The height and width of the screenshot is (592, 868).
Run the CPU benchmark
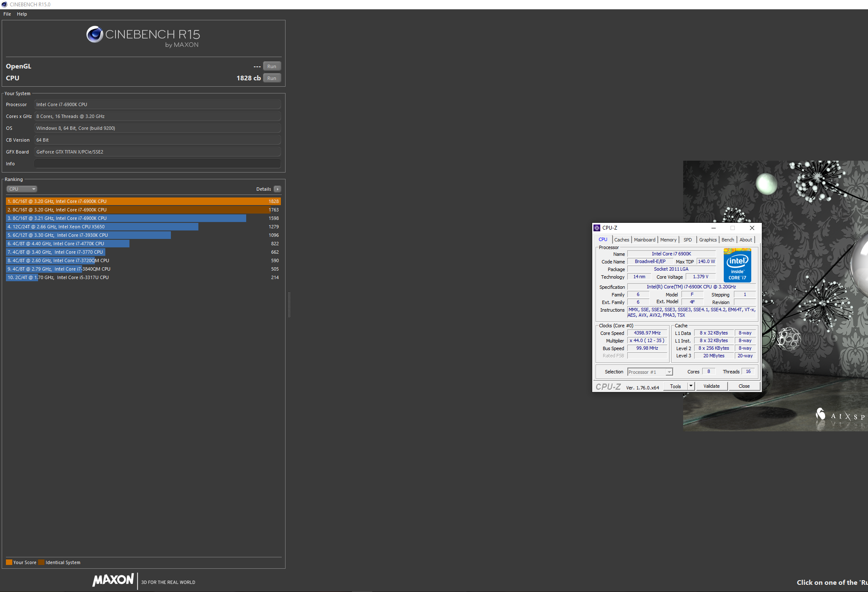(272, 78)
